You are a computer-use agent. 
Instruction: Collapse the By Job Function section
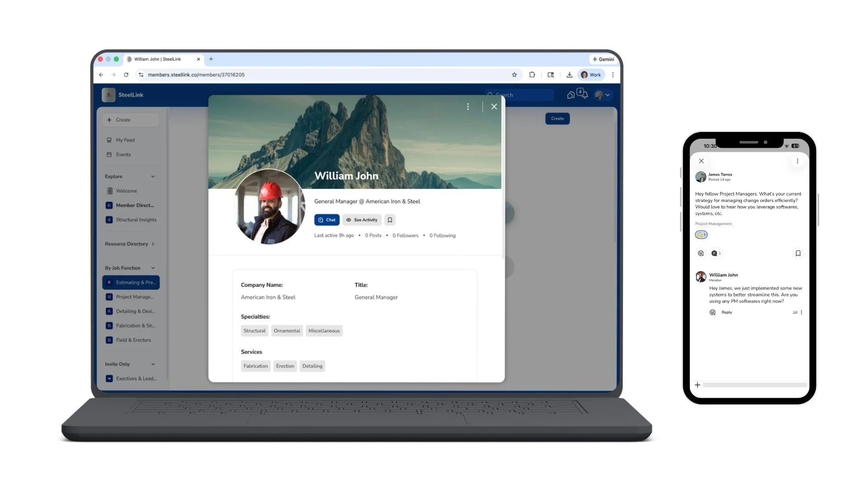coord(153,268)
